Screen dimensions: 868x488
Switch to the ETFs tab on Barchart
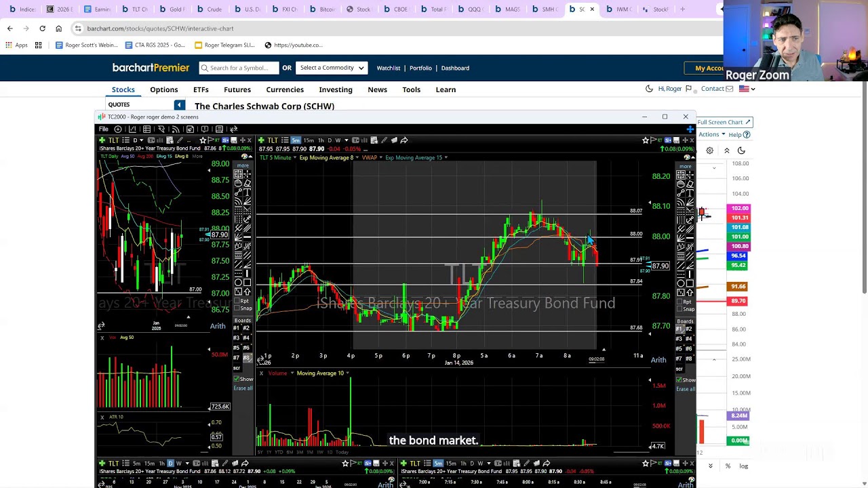click(201, 89)
